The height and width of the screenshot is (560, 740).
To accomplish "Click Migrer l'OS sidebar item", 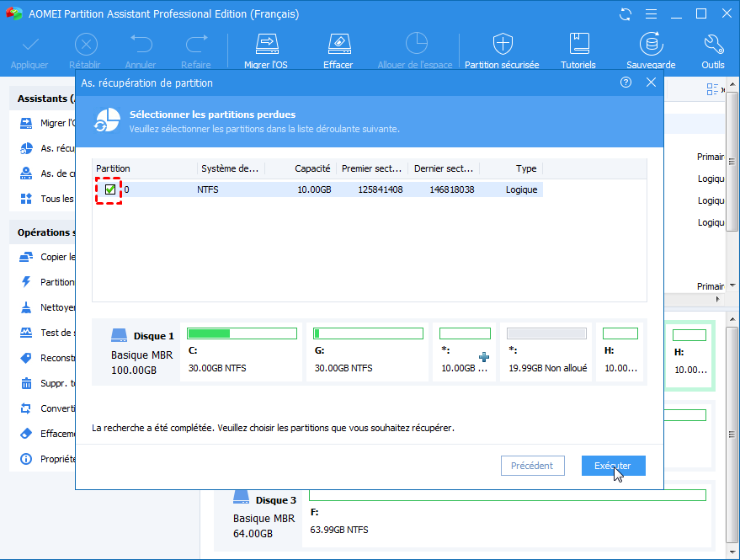I will 47,123.
